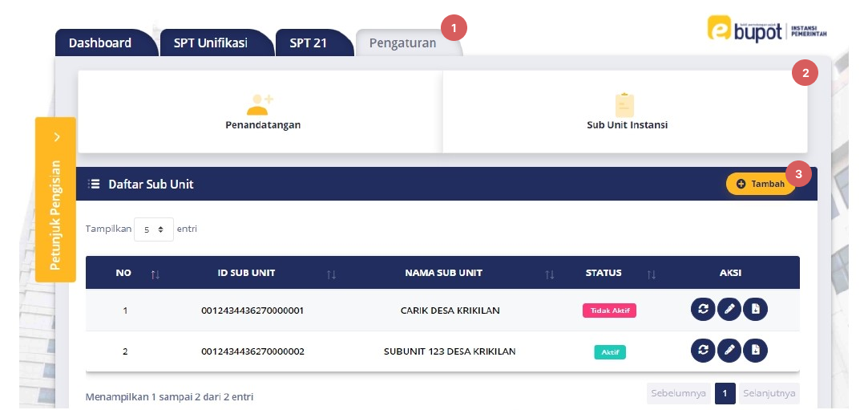Open Penandatangan person-plus icon

click(x=260, y=104)
